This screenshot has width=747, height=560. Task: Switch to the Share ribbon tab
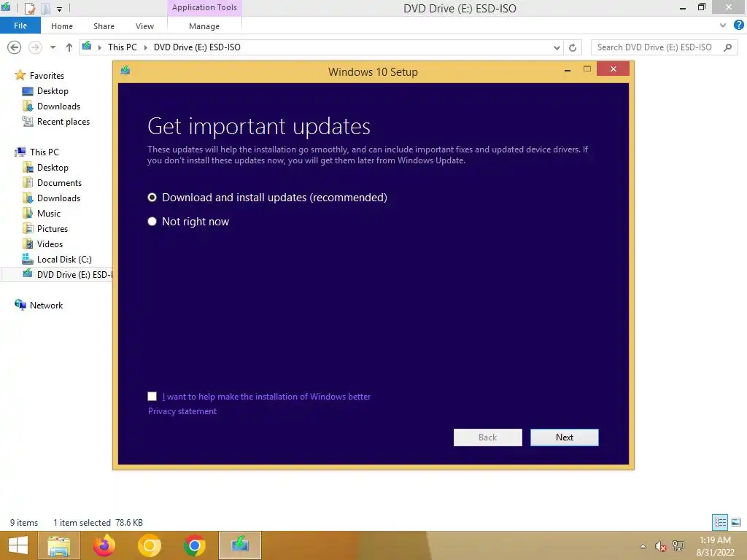[x=104, y=26]
